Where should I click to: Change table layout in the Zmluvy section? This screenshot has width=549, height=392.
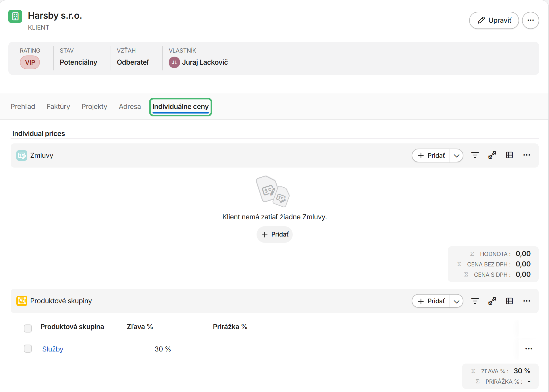tap(509, 155)
